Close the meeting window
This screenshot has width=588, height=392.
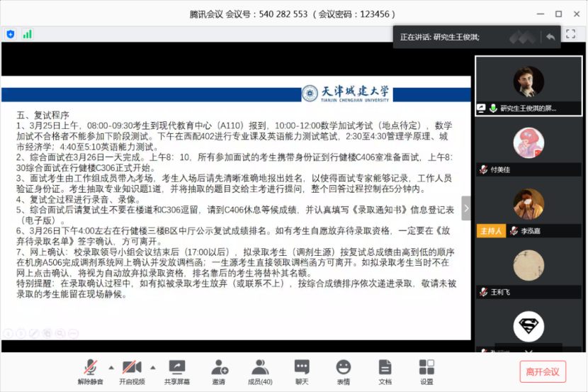tap(577, 14)
